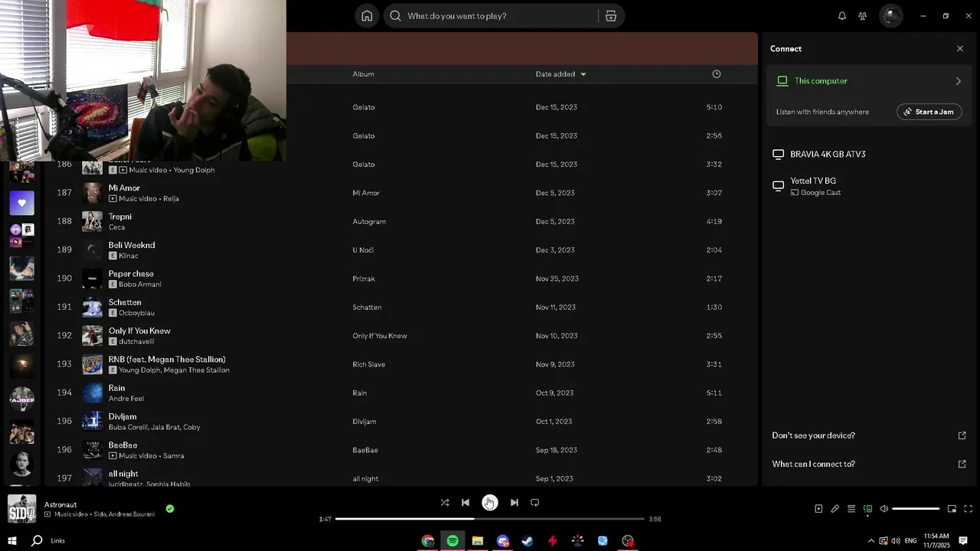The width and height of the screenshot is (980, 551).
Task: Toggle the green saved checkmark for Astronaut
Action: 170,508
